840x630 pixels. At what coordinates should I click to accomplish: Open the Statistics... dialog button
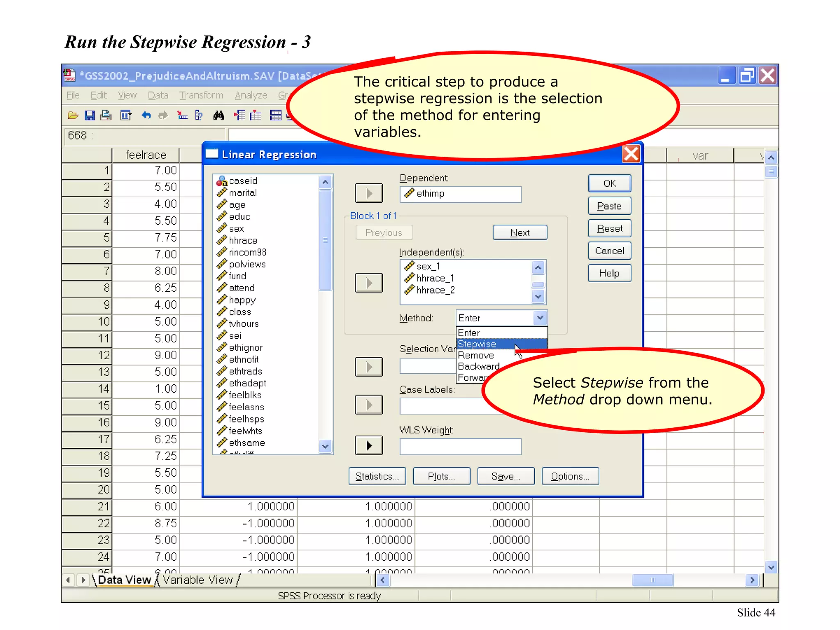(377, 476)
